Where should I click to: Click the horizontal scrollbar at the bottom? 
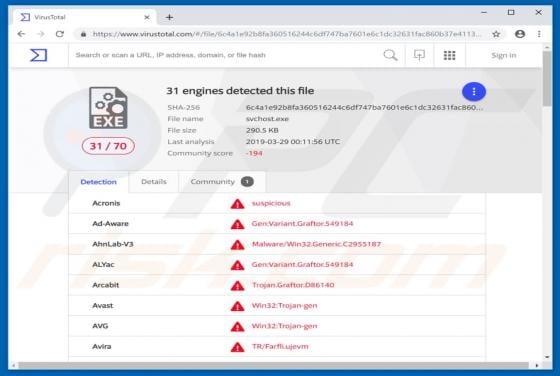click(274, 365)
